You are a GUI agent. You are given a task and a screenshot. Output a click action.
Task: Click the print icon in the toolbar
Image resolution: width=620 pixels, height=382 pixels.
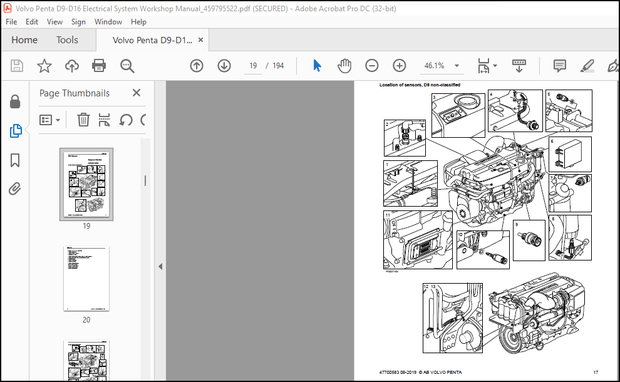coord(99,66)
